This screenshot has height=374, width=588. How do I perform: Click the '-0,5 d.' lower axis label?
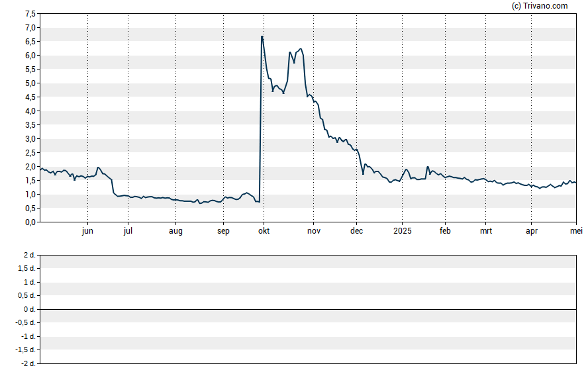(x=25, y=322)
